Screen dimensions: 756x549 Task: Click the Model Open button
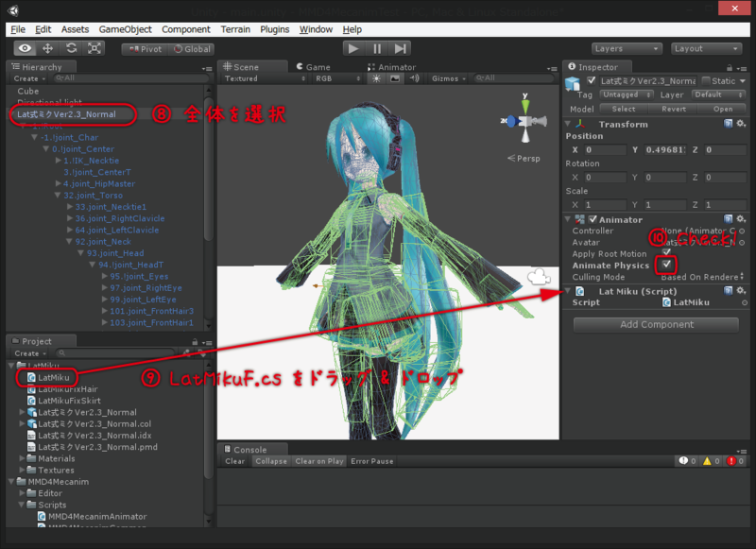point(723,109)
